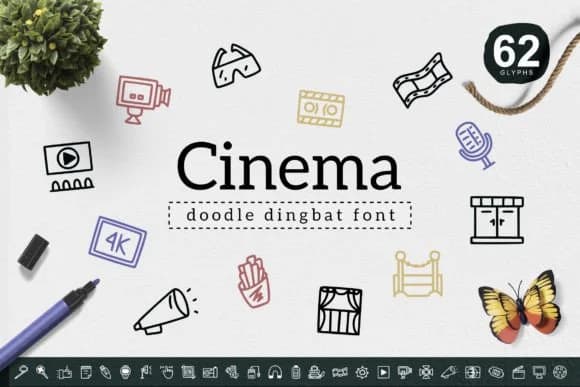Click the monitor icon in bottom strip
The image size is (580, 387).
[539, 372]
